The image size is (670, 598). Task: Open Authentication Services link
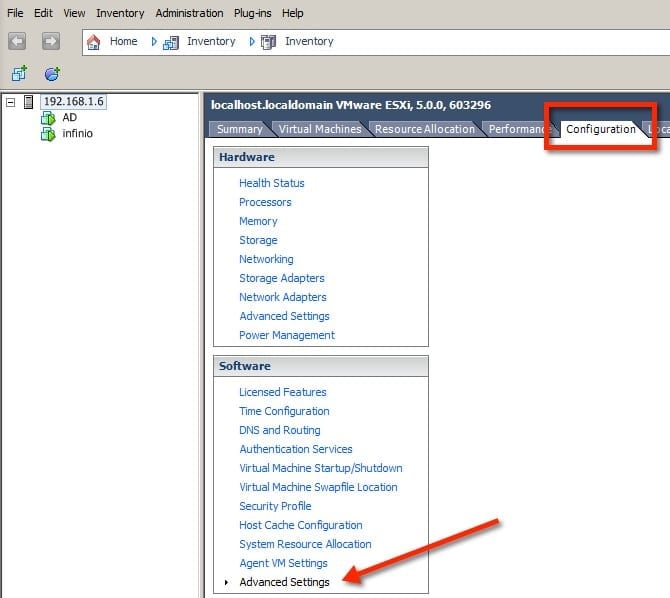[x=296, y=449]
